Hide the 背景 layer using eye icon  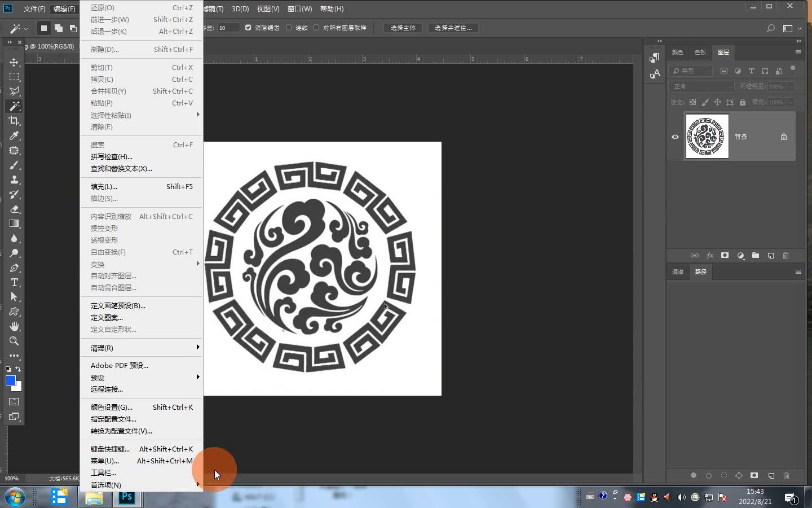coord(675,137)
